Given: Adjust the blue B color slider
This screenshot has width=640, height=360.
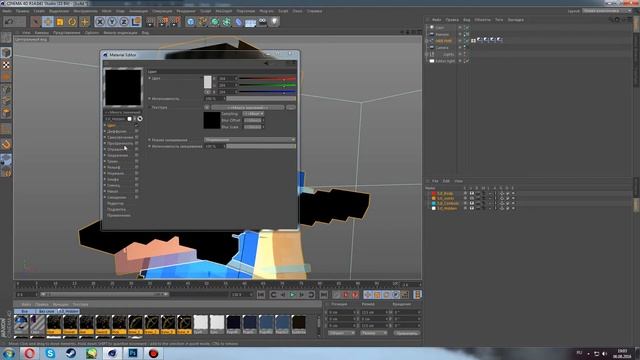Looking at the screenshot, I should [267, 92].
